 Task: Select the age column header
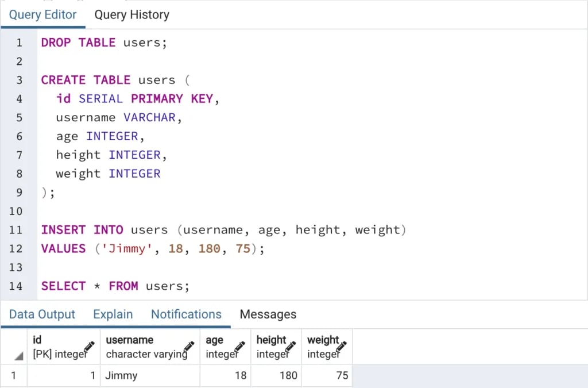point(225,347)
